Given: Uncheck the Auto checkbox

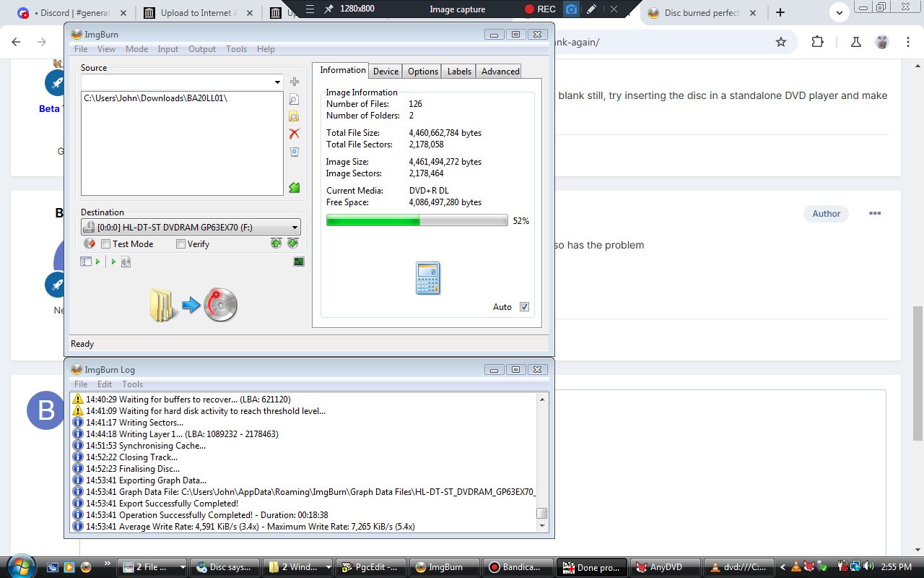Looking at the screenshot, I should [524, 307].
